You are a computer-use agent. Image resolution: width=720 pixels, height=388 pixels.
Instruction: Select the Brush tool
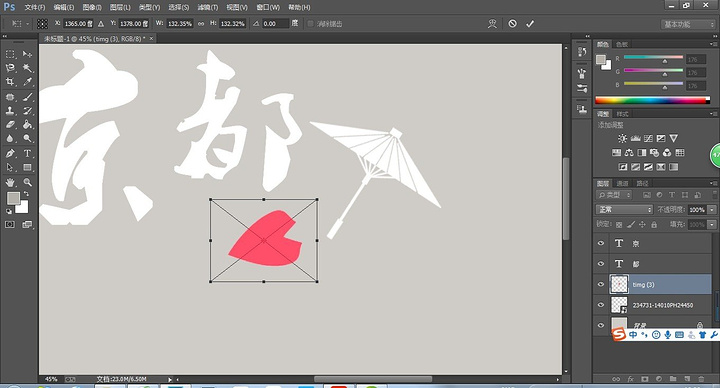coord(28,97)
